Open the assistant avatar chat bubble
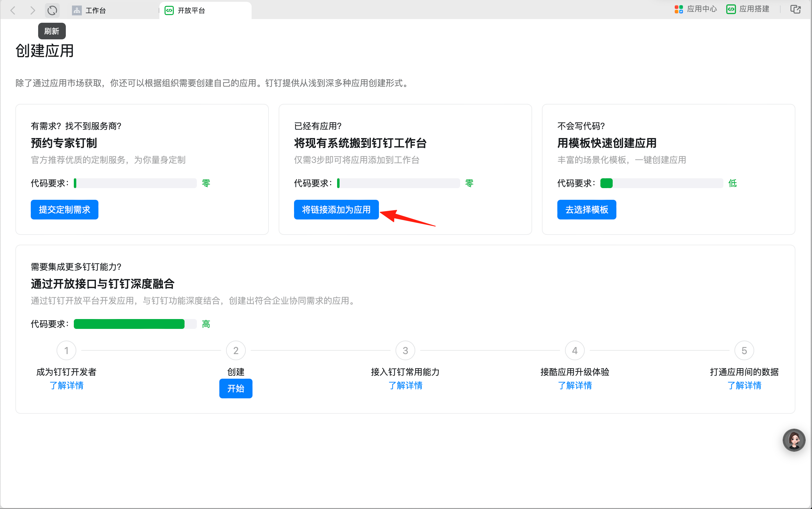 coord(794,440)
